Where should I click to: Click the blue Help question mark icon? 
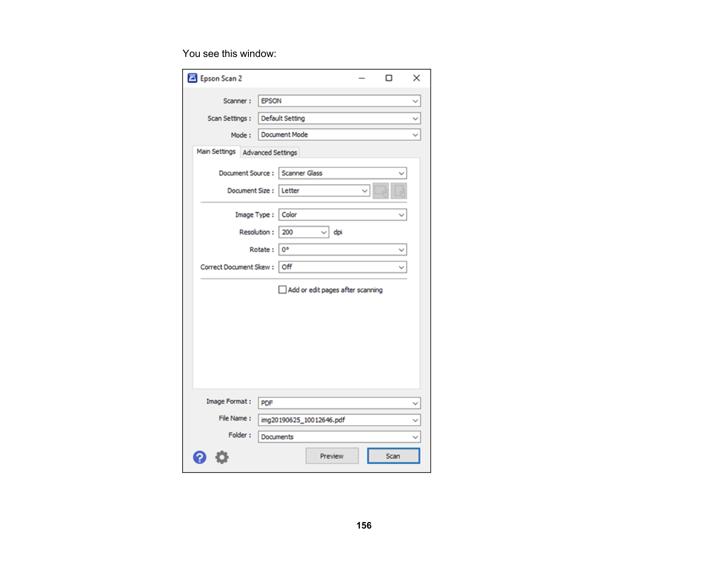click(x=199, y=457)
